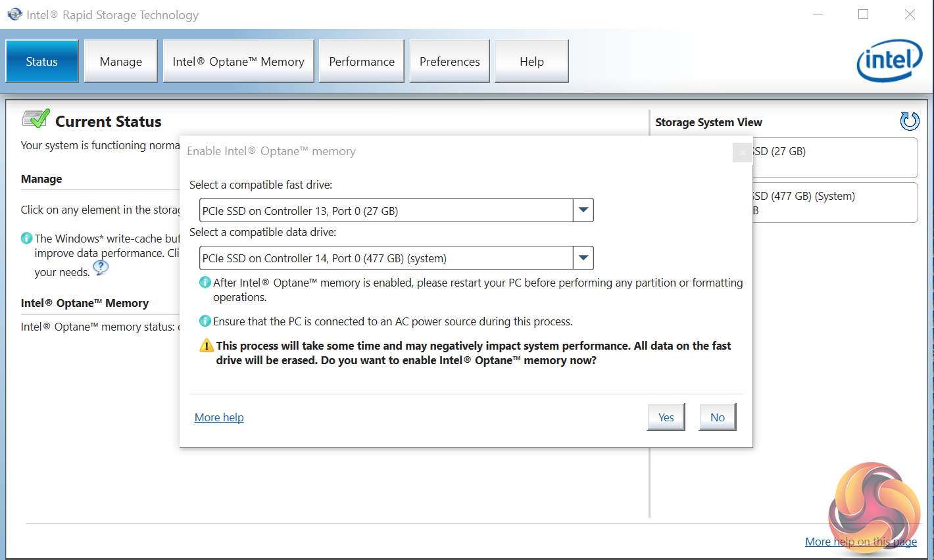Screen dimensions: 934x560
Task: Click the Intel logo
Action: (889, 60)
